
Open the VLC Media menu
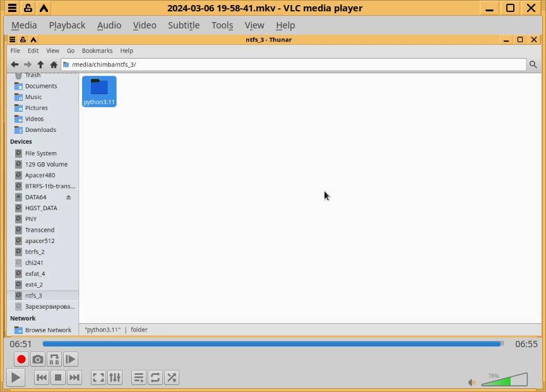(x=24, y=25)
